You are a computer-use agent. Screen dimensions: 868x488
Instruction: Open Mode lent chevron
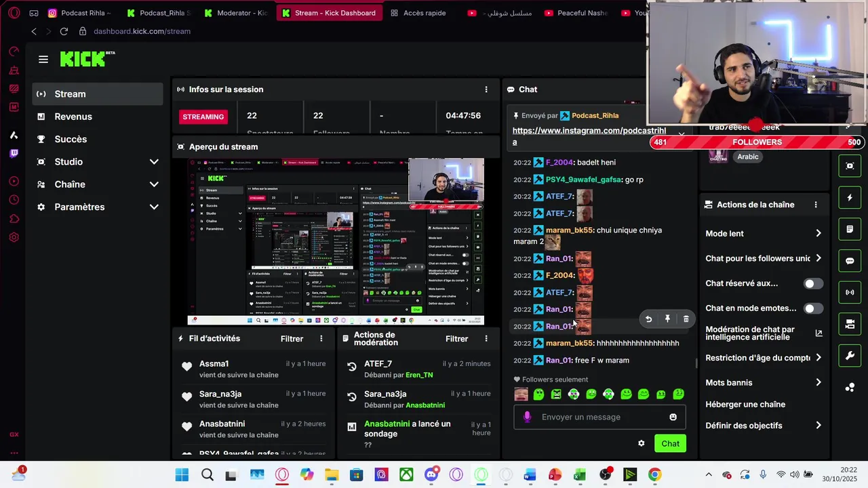(818, 234)
